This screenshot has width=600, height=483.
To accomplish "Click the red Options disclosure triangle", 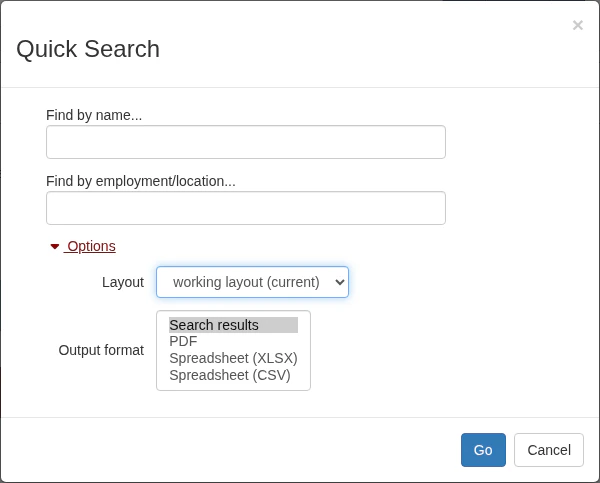I will coord(55,246).
